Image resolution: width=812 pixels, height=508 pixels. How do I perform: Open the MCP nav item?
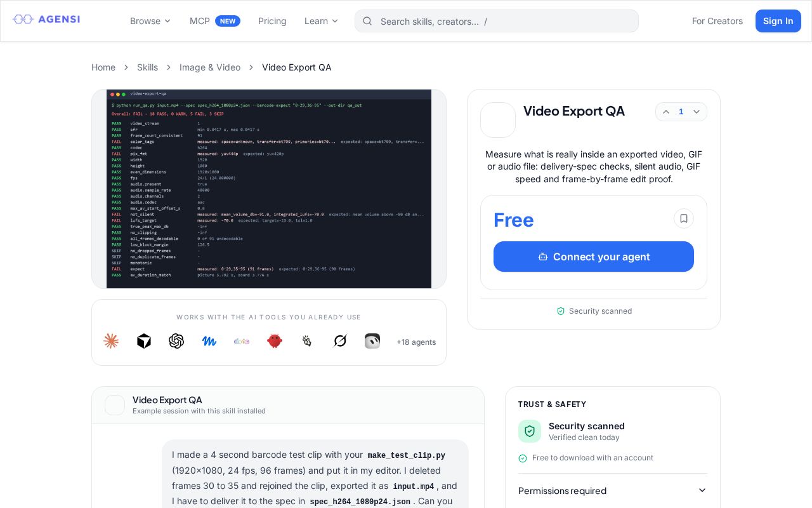tap(200, 21)
